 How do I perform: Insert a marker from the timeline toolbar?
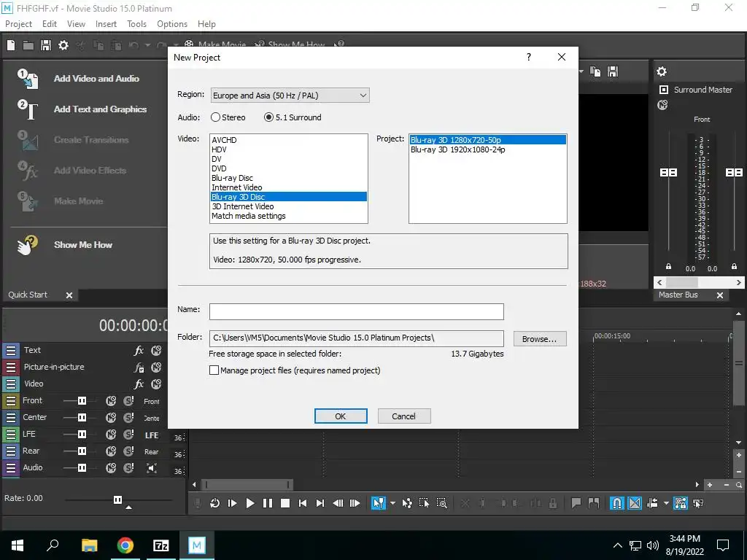click(576, 503)
